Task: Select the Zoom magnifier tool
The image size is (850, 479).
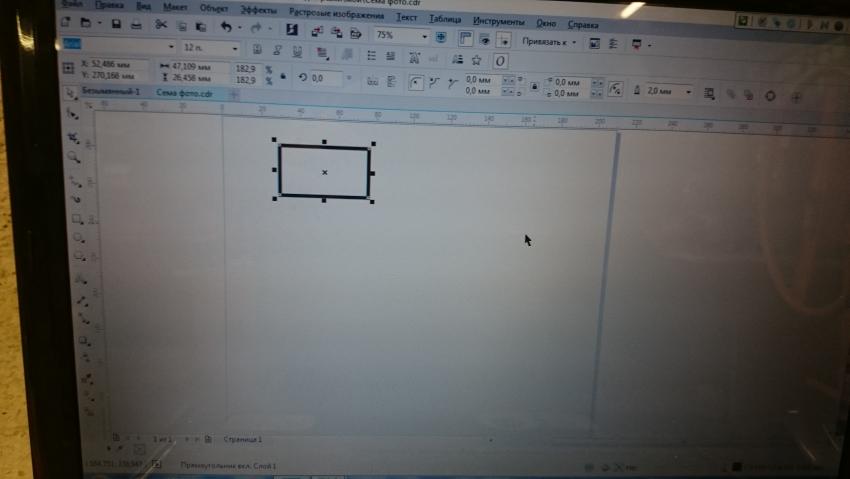Action: tap(74, 157)
